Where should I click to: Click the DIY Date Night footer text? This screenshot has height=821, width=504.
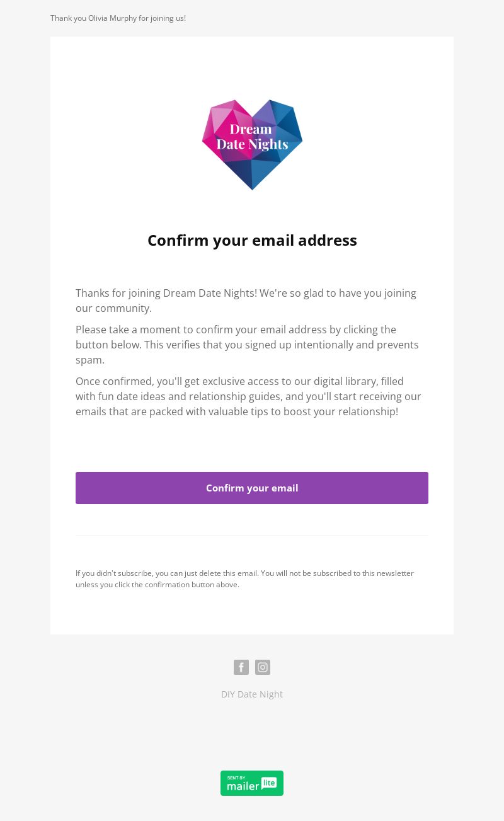[x=252, y=694]
